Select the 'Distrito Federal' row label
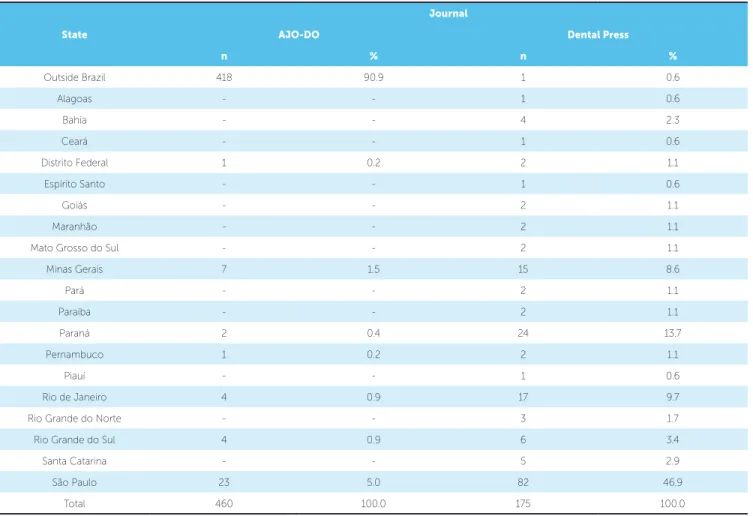Viewport: 753px width, 516px height. point(74,163)
